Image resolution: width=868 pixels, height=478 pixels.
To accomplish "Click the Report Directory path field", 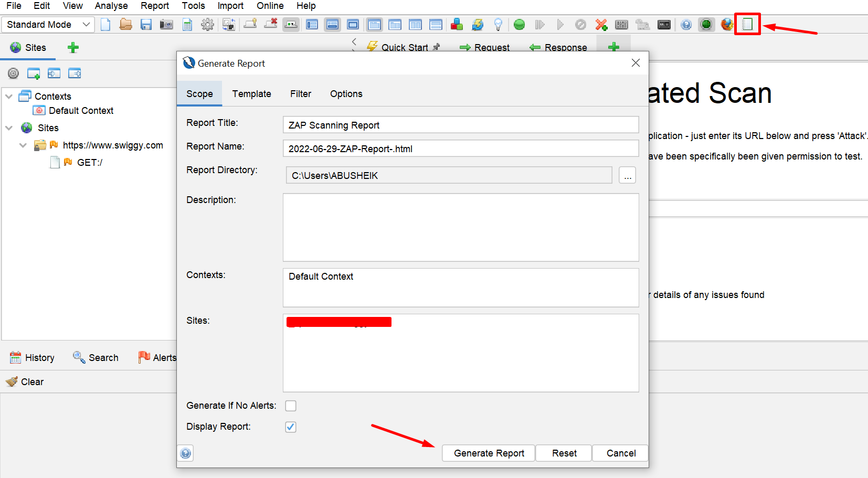I will (449, 175).
